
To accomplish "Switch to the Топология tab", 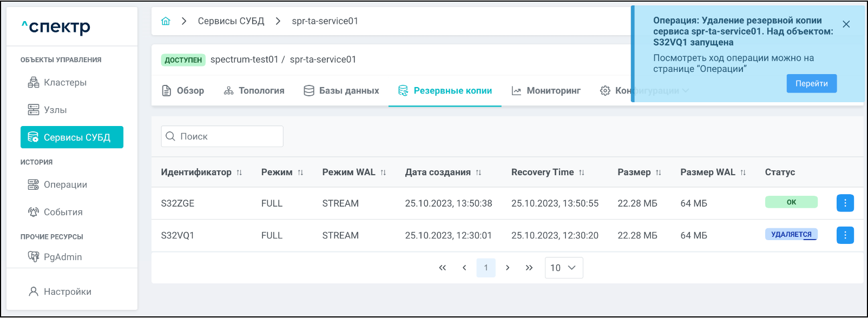I will click(254, 91).
